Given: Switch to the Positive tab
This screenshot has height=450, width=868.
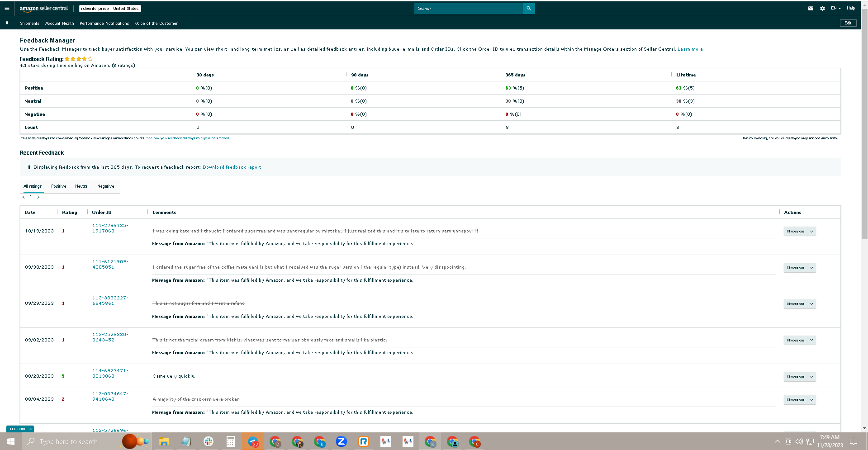Looking at the screenshot, I should [59, 186].
